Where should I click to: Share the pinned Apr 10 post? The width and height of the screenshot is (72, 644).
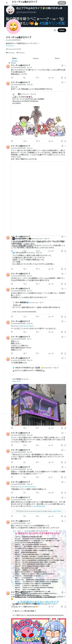tap(65, 78)
